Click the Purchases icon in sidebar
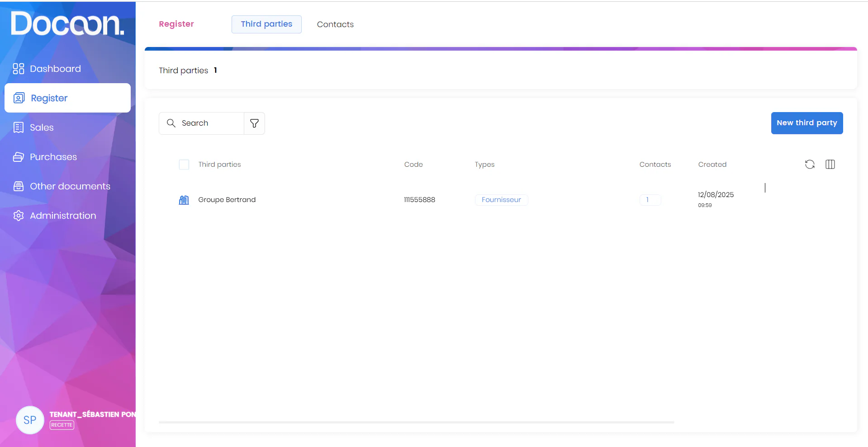The width and height of the screenshot is (868, 447). click(x=19, y=157)
